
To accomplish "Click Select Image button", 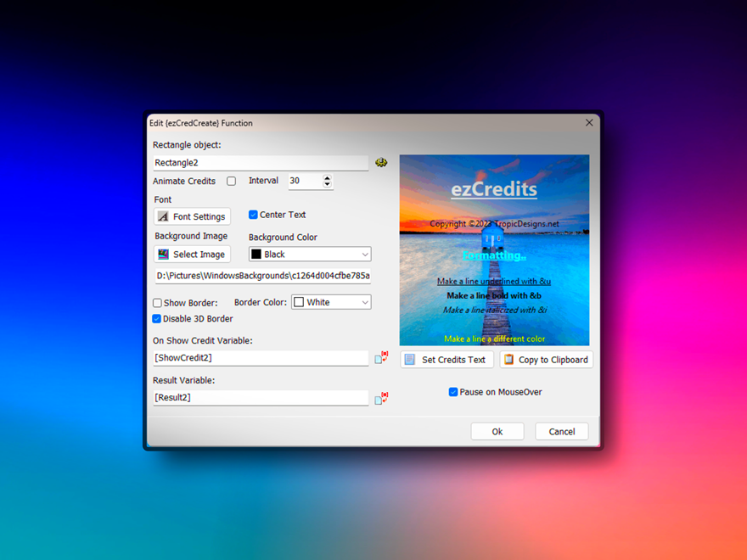I will pyautogui.click(x=192, y=255).
